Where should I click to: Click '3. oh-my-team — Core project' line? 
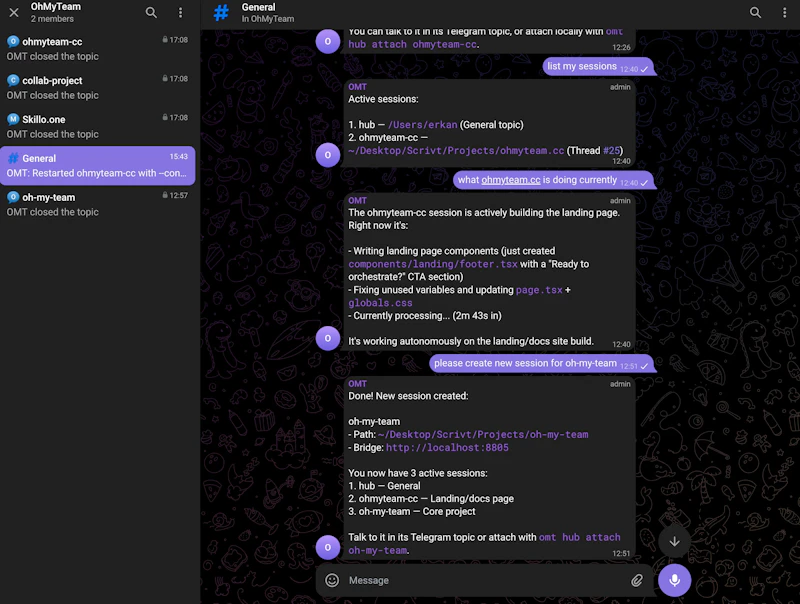click(x=412, y=512)
